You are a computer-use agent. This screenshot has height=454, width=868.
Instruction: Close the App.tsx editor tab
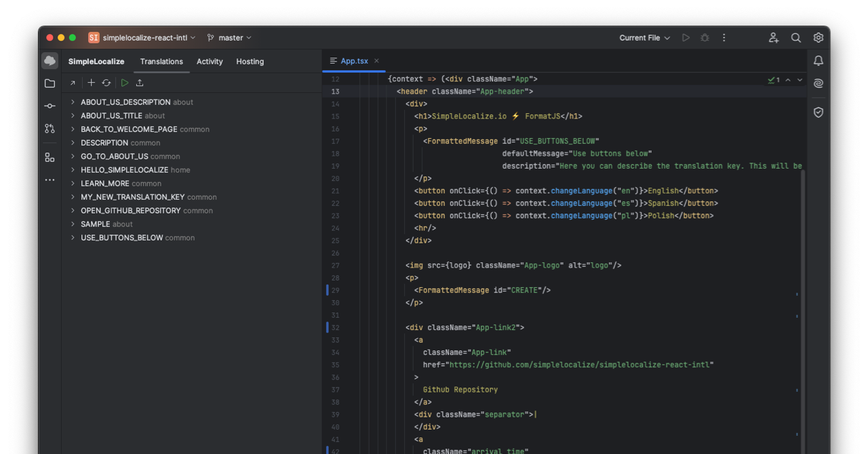(x=377, y=61)
